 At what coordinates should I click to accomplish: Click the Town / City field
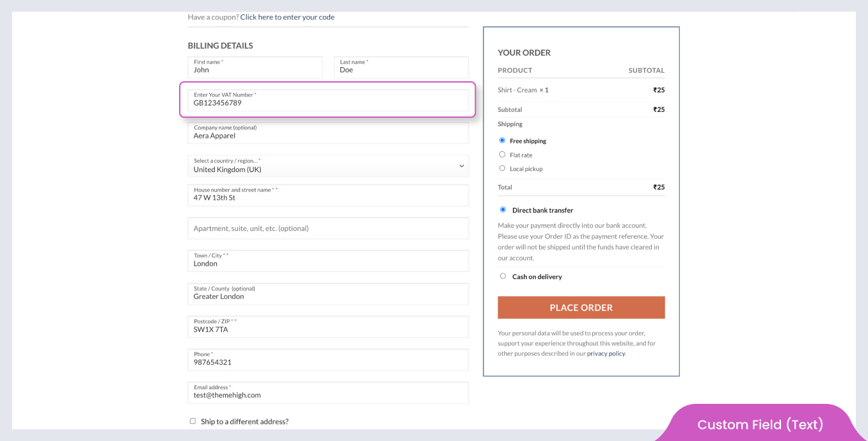click(x=327, y=261)
